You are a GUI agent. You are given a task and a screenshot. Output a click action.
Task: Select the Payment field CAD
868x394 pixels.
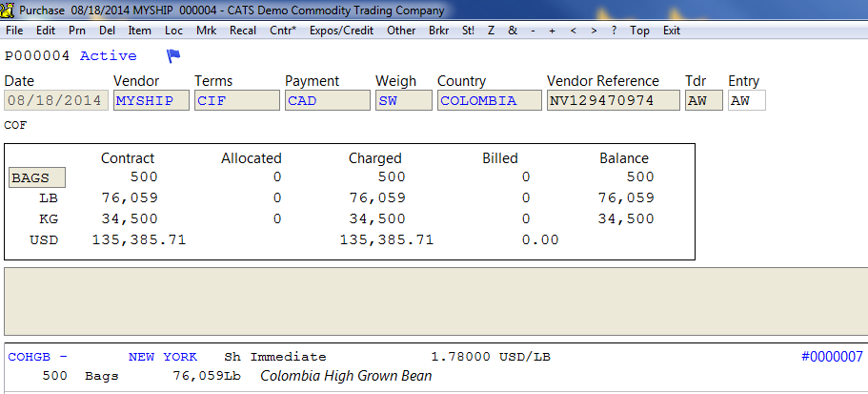pyautogui.click(x=327, y=100)
